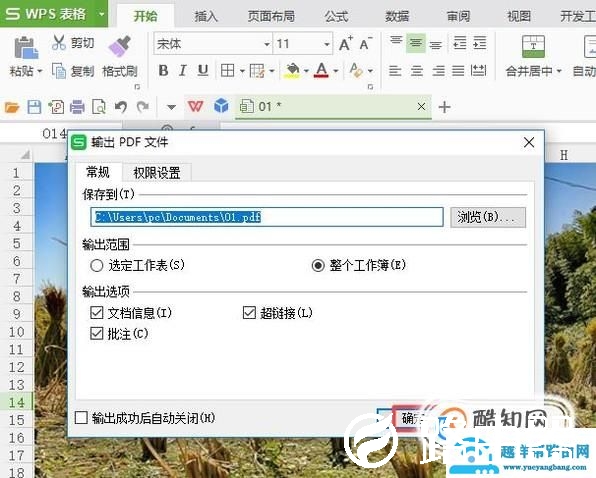
Task: Decrease indent in ribbon
Action: point(460,43)
